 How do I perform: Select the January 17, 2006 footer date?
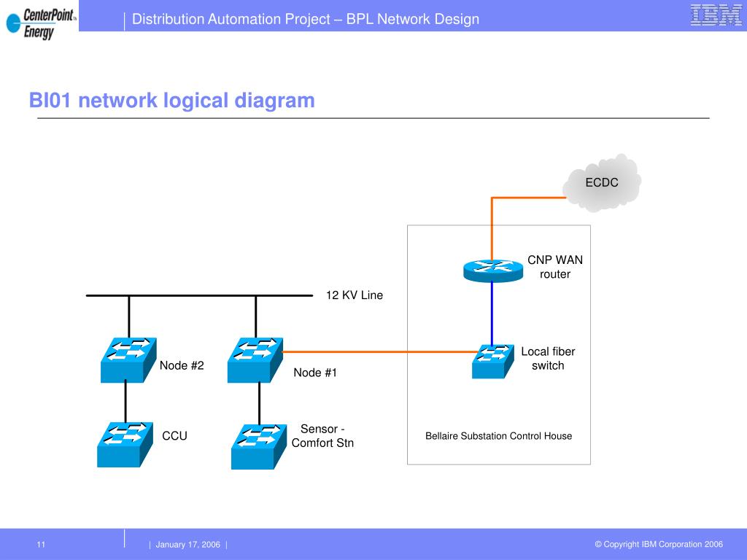[x=187, y=544]
